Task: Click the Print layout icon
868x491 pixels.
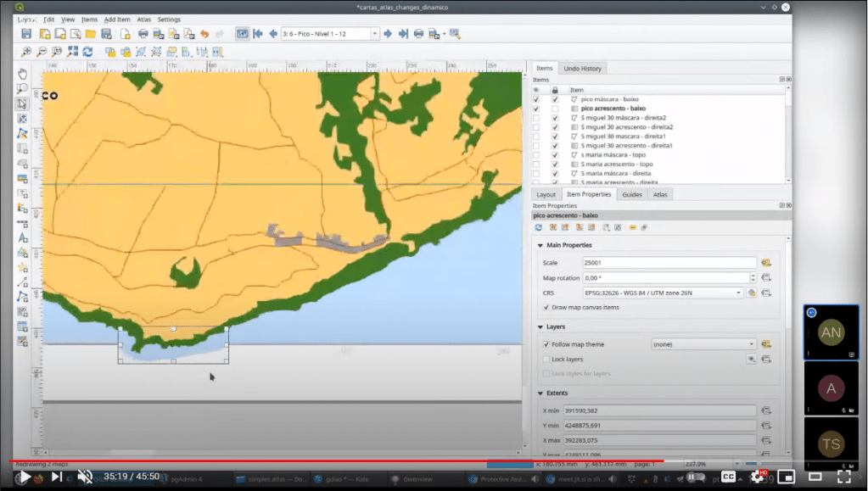Action: (x=142, y=34)
